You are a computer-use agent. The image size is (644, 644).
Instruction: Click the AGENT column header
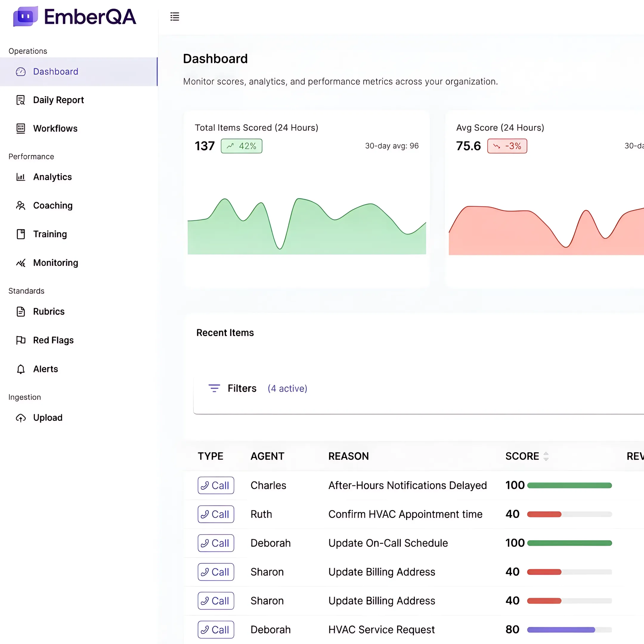(267, 456)
